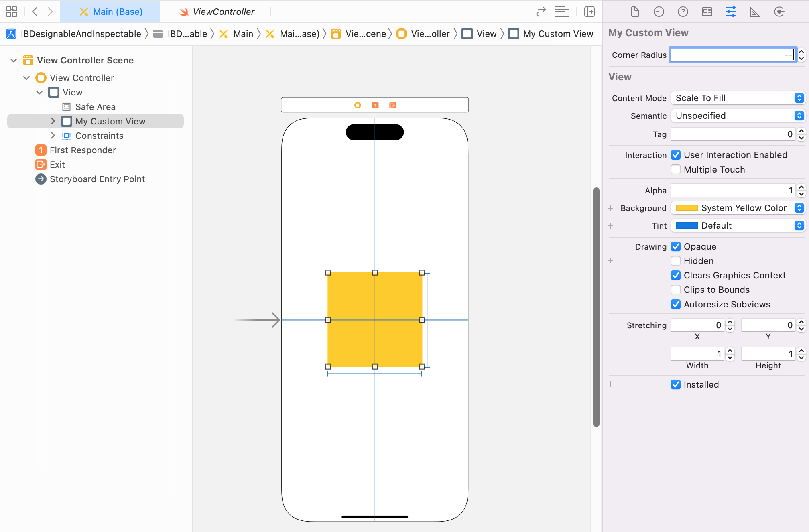
Task: Open the Attributes inspector icon
Action: 731,12
